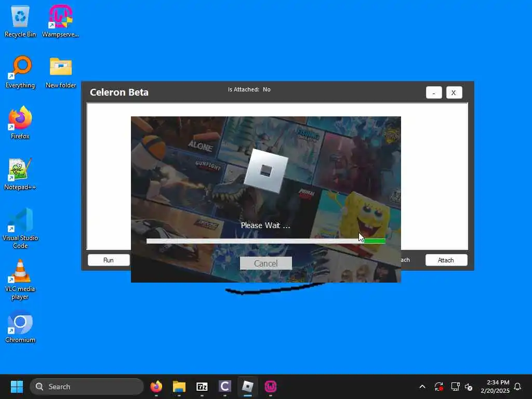532x399 pixels.
Task: Launch Firefox from the desktop
Action: [20, 123]
